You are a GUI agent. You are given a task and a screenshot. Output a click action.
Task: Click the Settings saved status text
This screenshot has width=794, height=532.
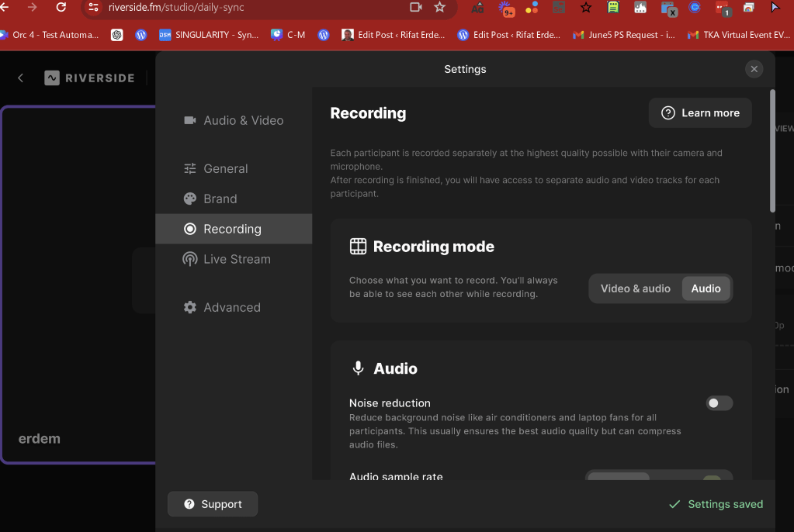[725, 504]
